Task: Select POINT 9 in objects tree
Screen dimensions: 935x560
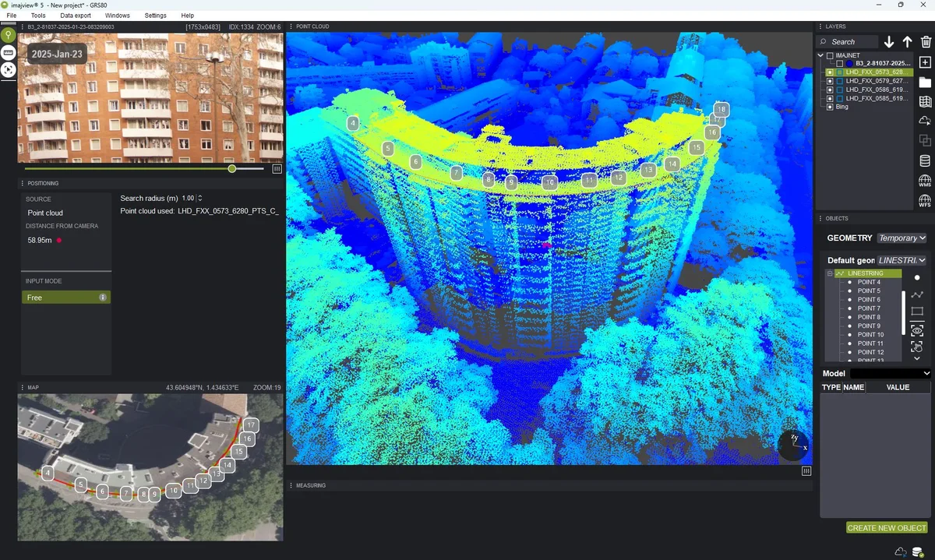Action: (869, 326)
